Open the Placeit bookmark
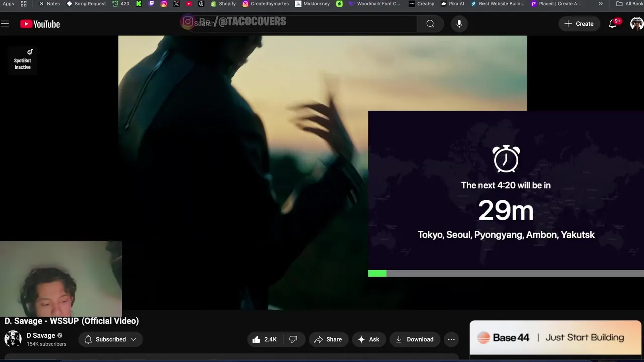Image resolution: width=644 pixels, height=362 pixels. 556,4
